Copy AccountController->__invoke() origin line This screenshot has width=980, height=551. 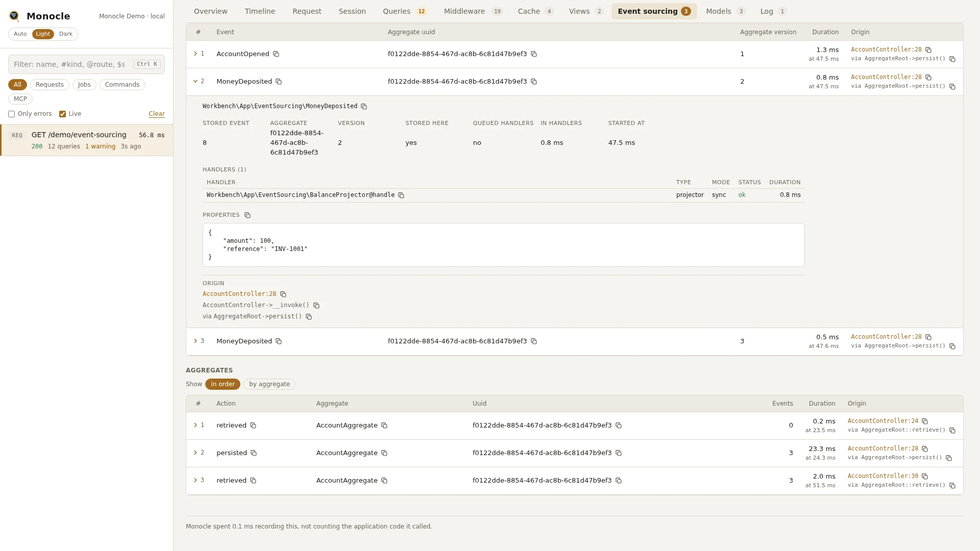(316, 306)
